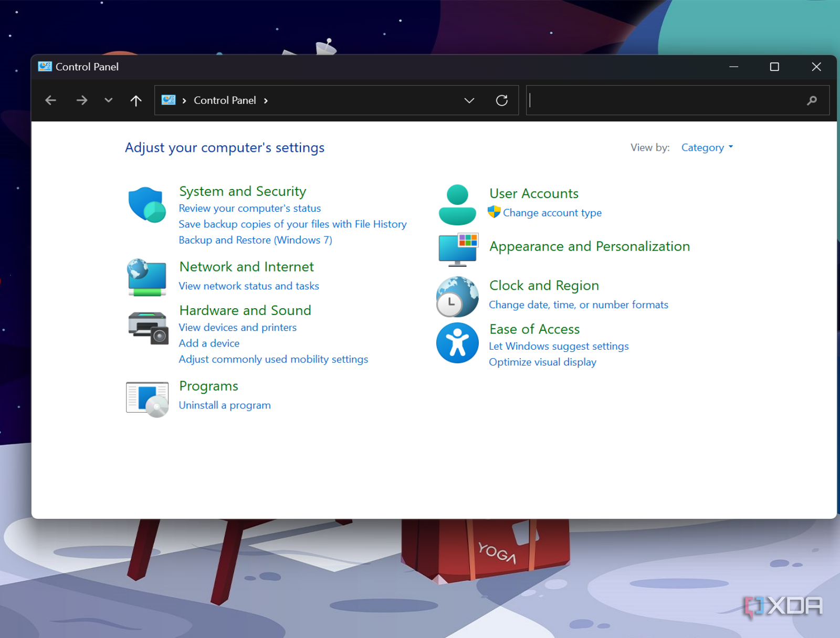840x638 pixels.
Task: Click Change account type link
Action: pyautogui.click(x=552, y=213)
